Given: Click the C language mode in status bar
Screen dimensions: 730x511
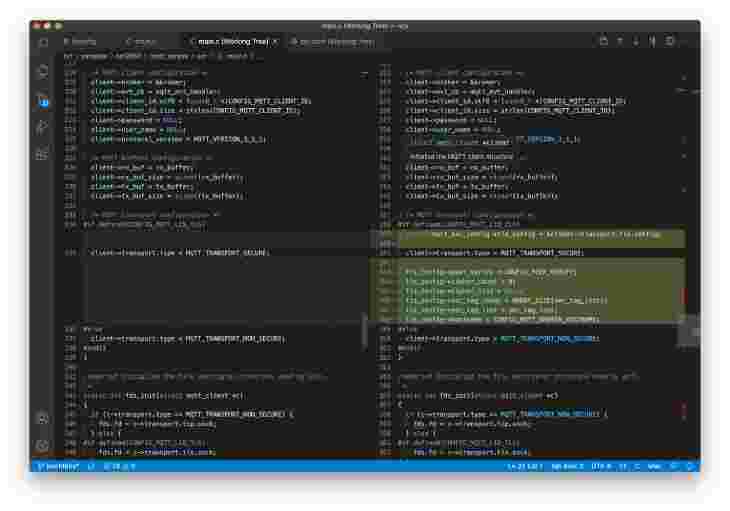Looking at the screenshot, I should [x=637, y=466].
